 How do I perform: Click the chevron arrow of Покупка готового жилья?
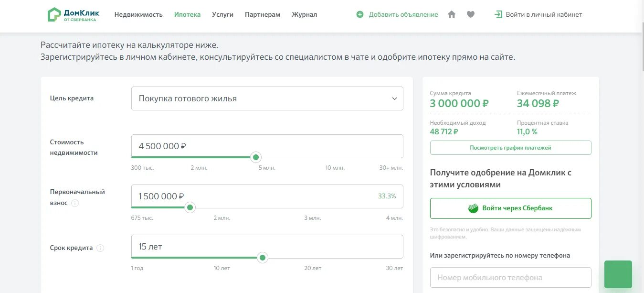click(394, 98)
